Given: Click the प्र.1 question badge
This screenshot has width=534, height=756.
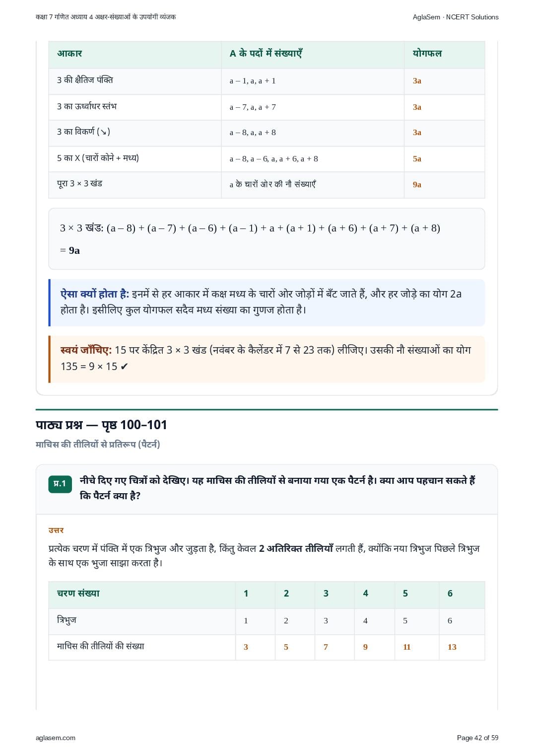Looking at the screenshot, I should tap(60, 484).
